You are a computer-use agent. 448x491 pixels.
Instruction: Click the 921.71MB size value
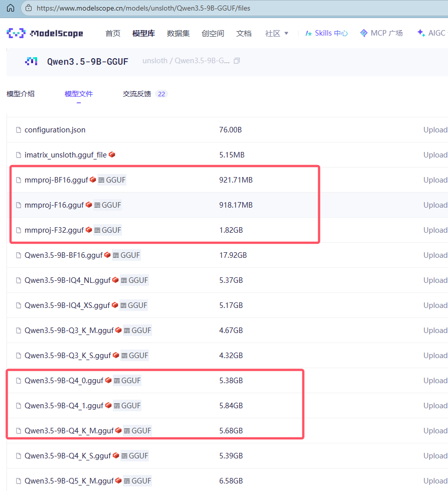pyautogui.click(x=236, y=180)
